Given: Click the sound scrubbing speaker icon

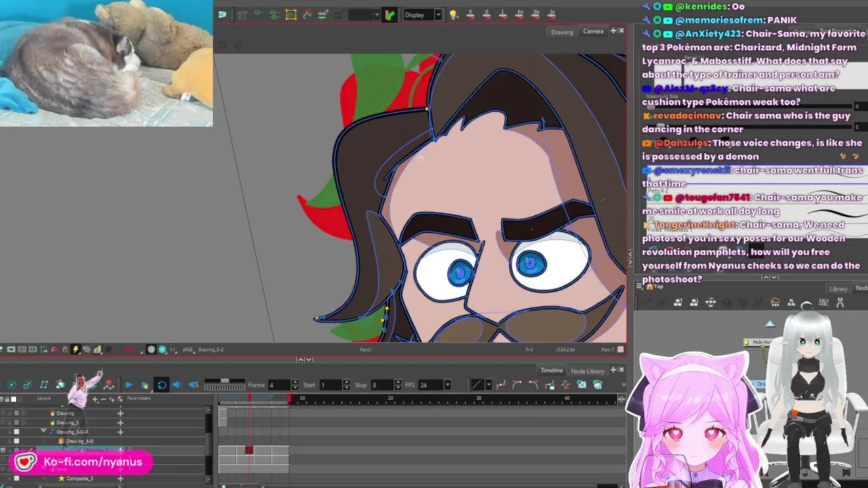Looking at the screenshot, I should click(x=193, y=385).
